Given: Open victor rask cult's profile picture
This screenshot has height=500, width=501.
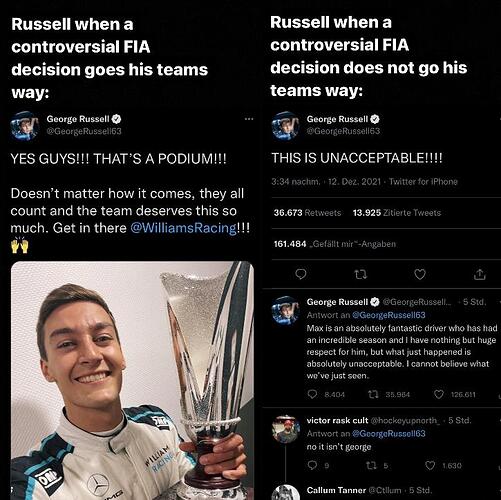Looking at the screenshot, I should (x=286, y=429).
